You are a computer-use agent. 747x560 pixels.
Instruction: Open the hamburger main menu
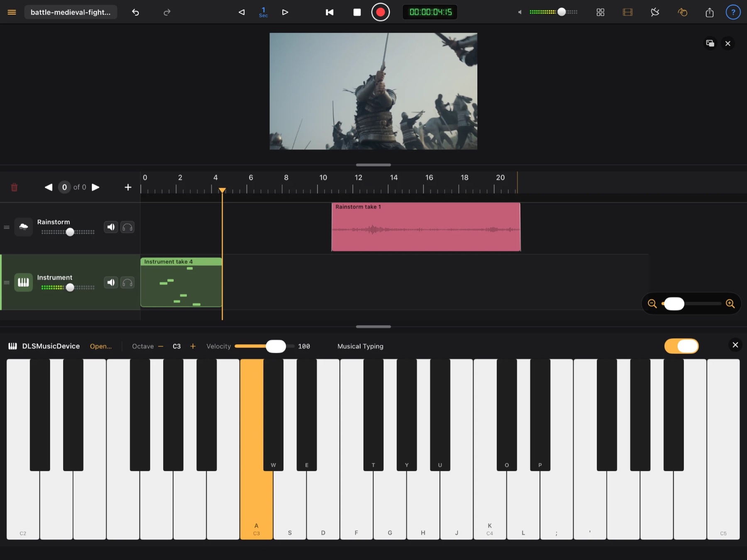coord(12,12)
